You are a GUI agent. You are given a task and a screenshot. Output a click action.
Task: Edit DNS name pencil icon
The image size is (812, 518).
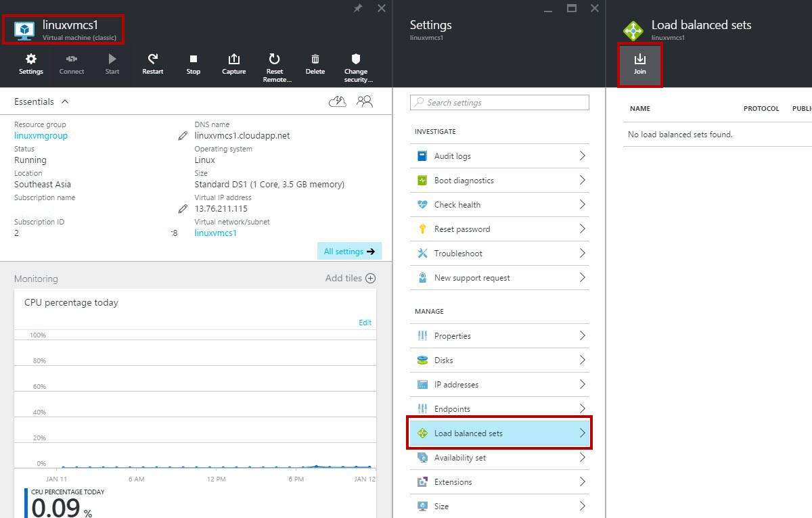(183, 135)
